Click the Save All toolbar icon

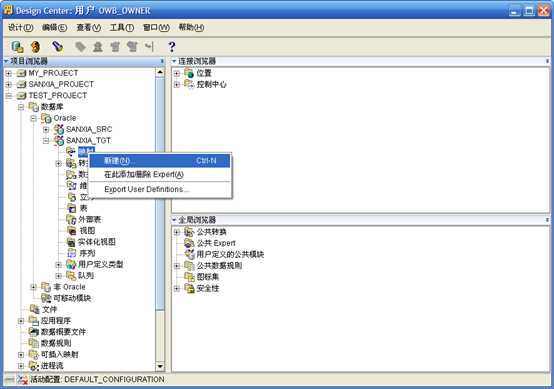pyautogui.click(x=17, y=47)
